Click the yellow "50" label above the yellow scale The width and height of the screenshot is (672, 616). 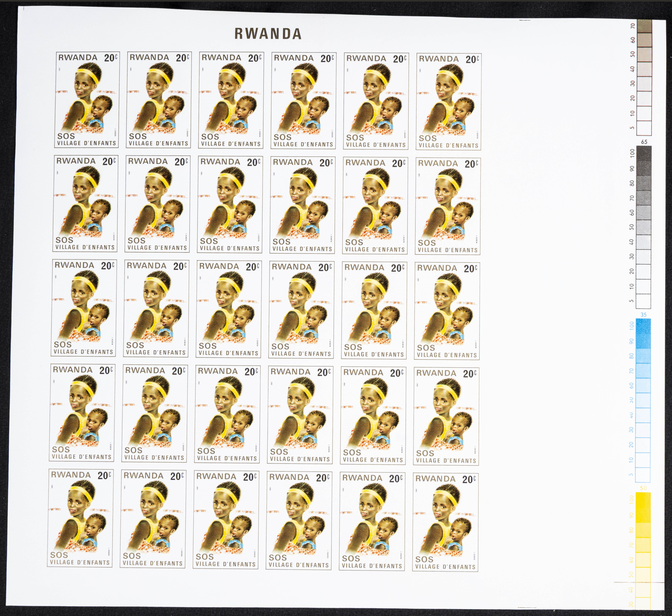coord(643,488)
